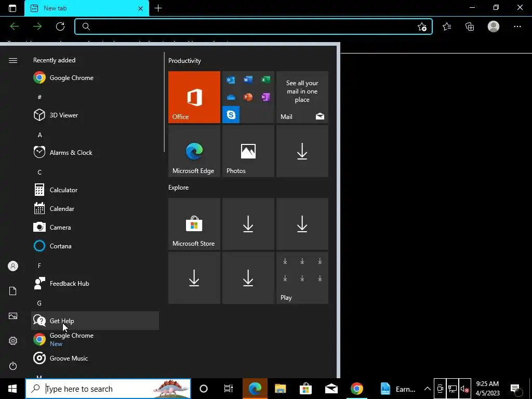
Task: Launch the Camera app
Action: [95, 227]
